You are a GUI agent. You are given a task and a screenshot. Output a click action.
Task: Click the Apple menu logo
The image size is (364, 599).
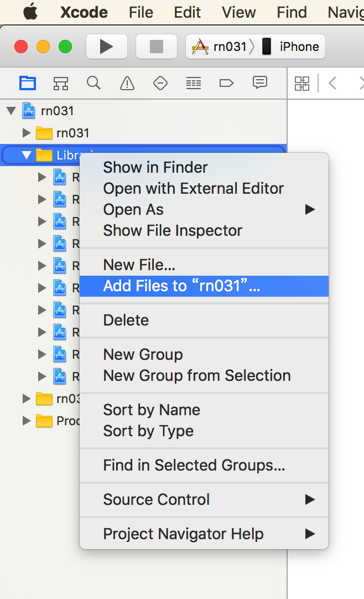[31, 12]
